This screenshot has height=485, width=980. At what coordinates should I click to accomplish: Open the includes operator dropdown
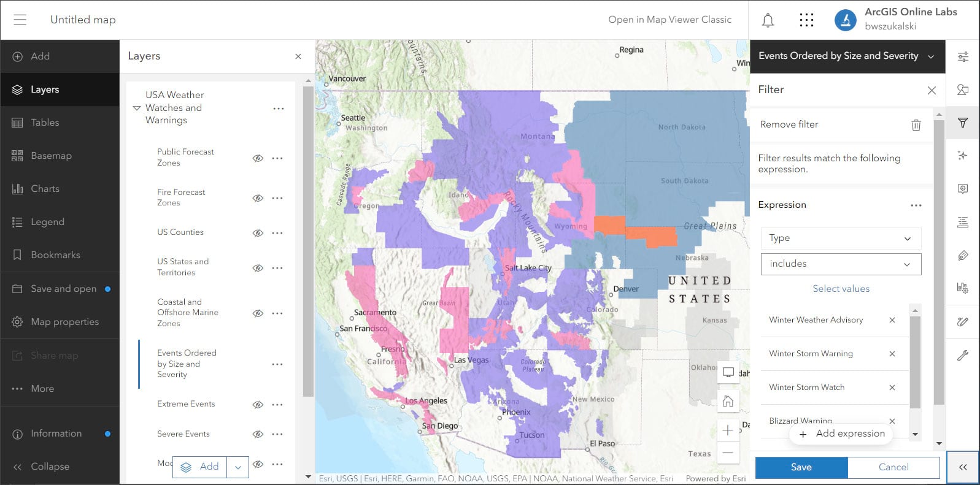(841, 264)
